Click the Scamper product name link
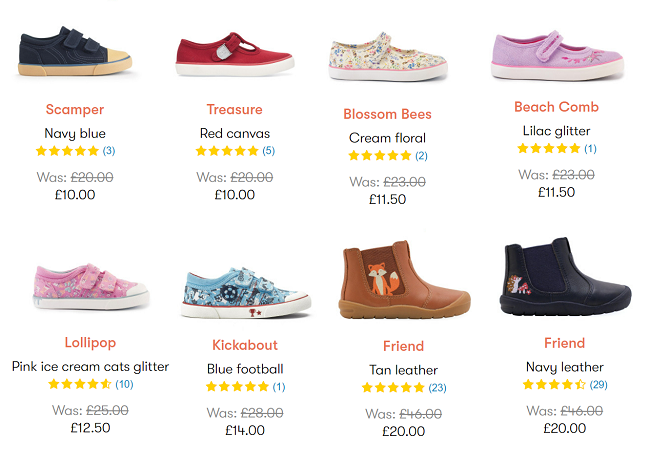 point(75,109)
